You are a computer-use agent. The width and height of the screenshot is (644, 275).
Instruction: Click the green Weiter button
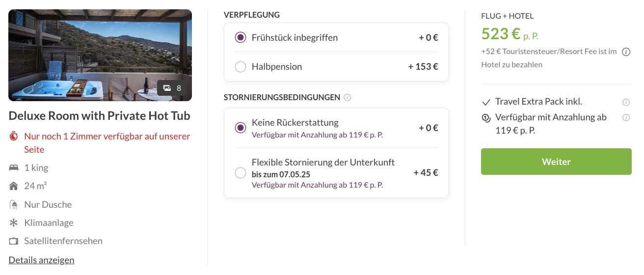556,162
